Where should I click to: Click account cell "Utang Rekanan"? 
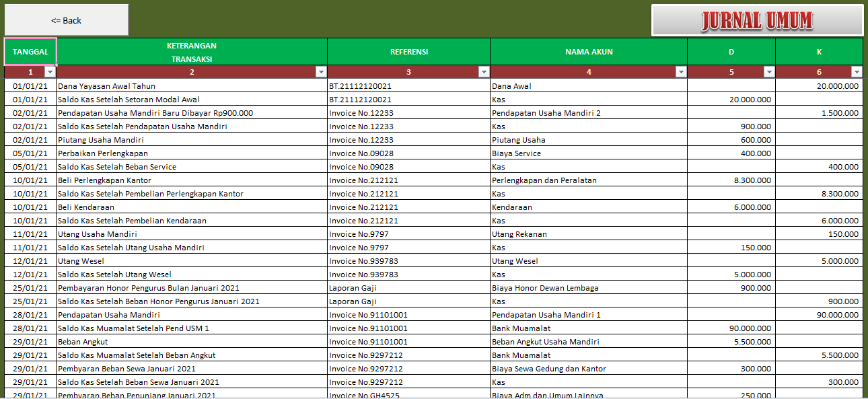click(589, 234)
